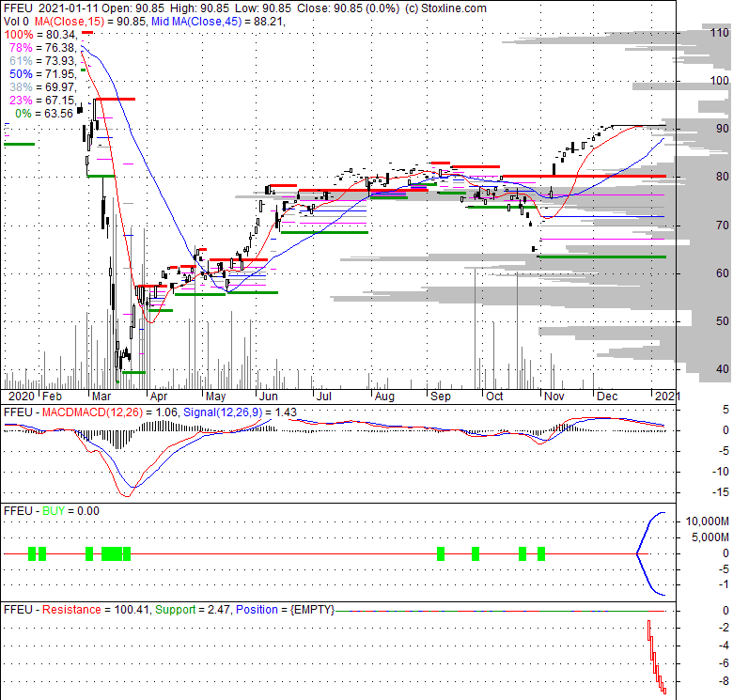This screenshot has height=700, width=733.
Task: Click the 110 price axis label
Action: [720, 33]
